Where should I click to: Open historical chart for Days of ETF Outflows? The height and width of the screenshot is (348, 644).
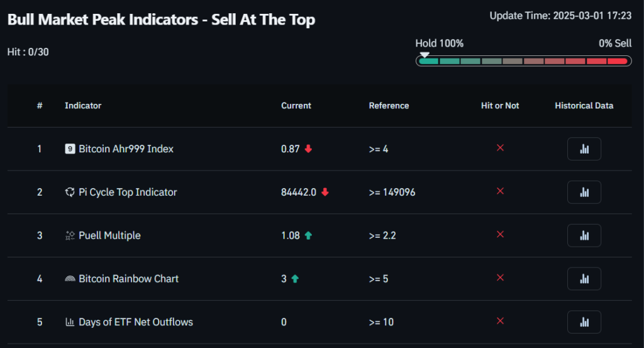point(584,322)
